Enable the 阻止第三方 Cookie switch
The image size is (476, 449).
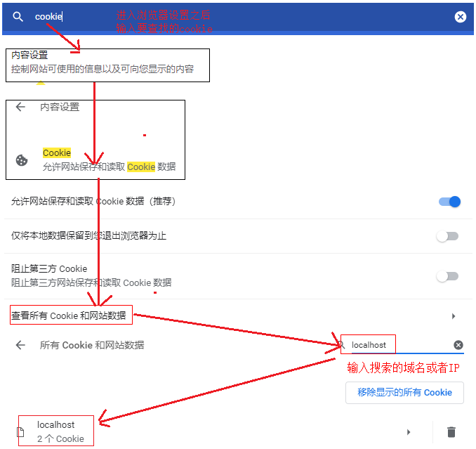(447, 276)
